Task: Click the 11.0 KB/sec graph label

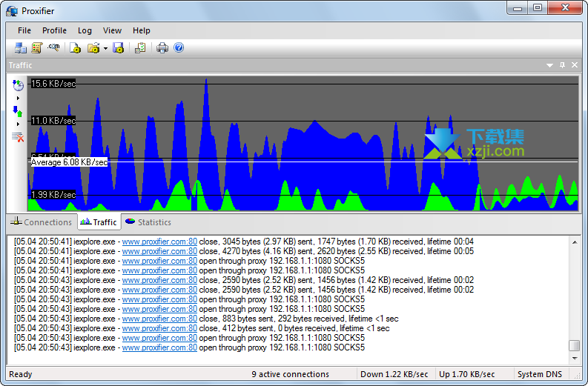Action: (x=53, y=121)
